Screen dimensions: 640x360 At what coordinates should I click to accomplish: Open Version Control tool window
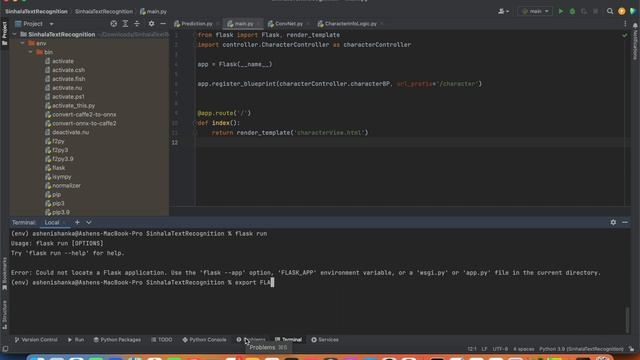coord(36,340)
